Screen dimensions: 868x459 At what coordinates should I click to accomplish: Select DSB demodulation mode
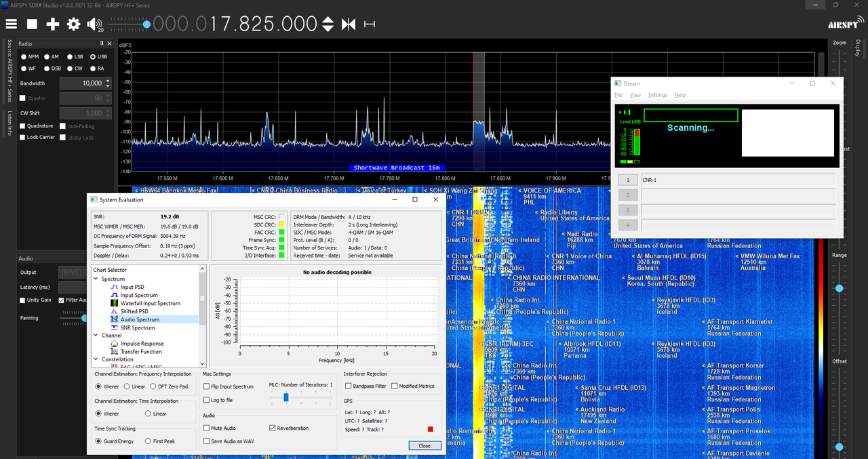47,68
